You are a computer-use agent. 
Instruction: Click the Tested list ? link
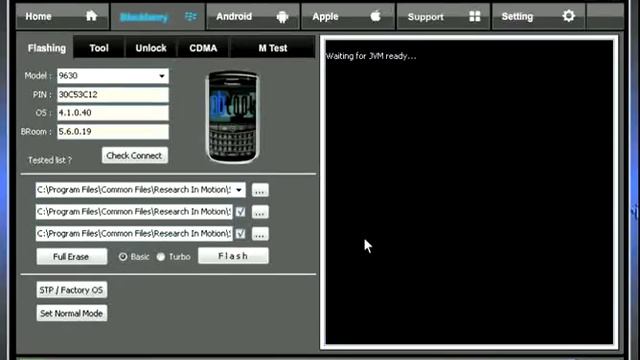(x=50, y=160)
